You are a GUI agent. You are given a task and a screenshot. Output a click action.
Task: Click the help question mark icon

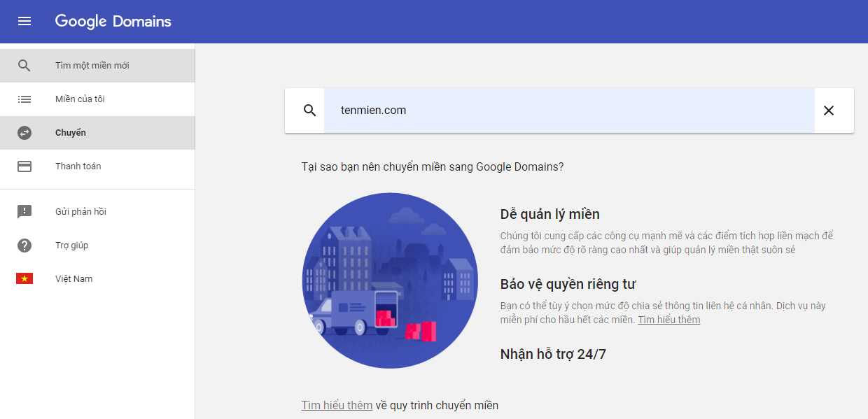pos(24,246)
